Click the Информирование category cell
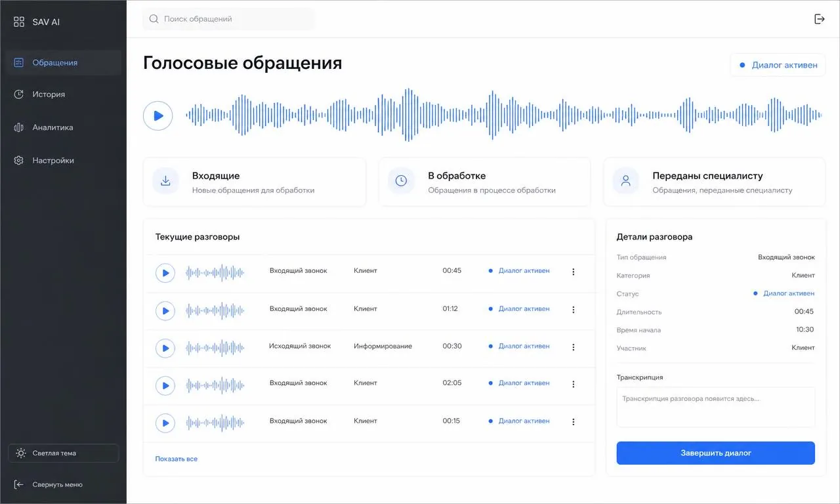Image resolution: width=840 pixels, height=504 pixels. coord(383,346)
